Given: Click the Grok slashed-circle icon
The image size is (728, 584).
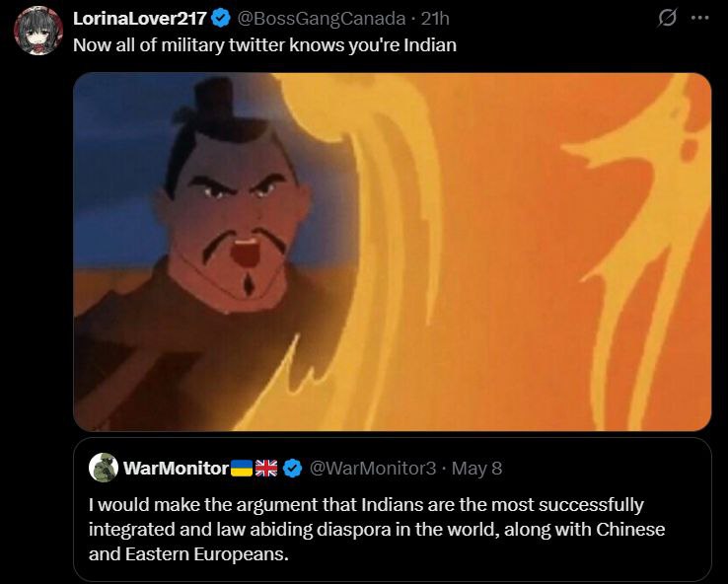Looking at the screenshot, I should pos(667,18).
